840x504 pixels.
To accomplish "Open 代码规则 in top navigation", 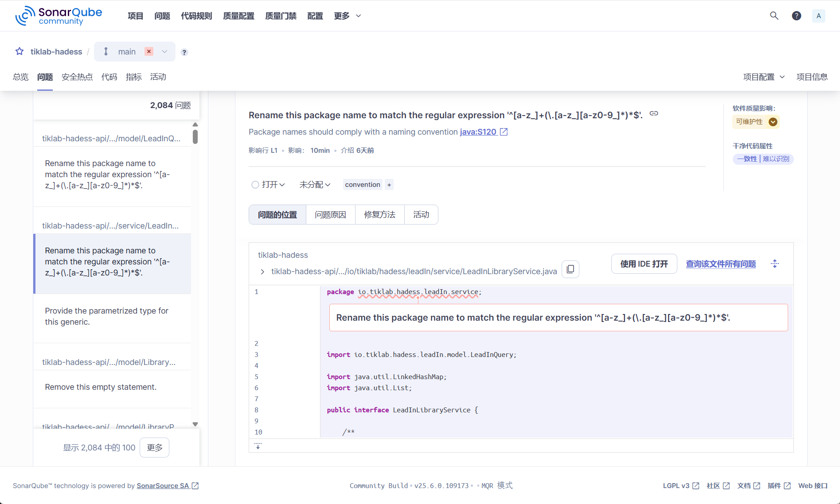I will tap(196, 16).
